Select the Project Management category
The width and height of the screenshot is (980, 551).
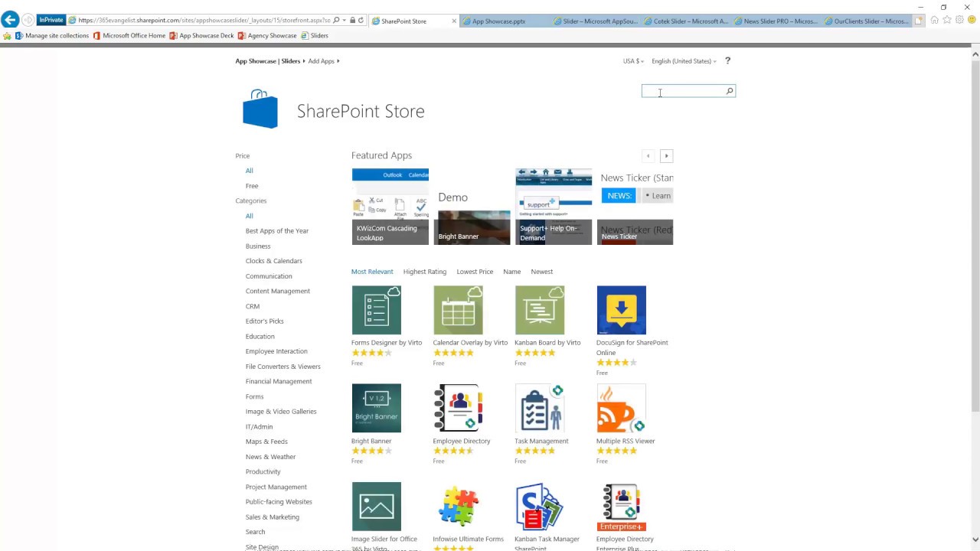(276, 487)
